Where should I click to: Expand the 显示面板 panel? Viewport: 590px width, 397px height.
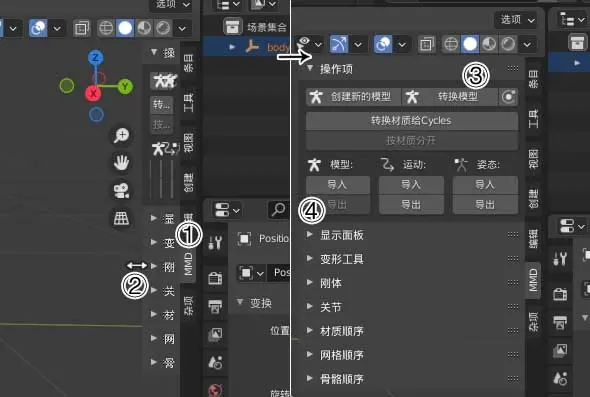[x=310, y=234]
